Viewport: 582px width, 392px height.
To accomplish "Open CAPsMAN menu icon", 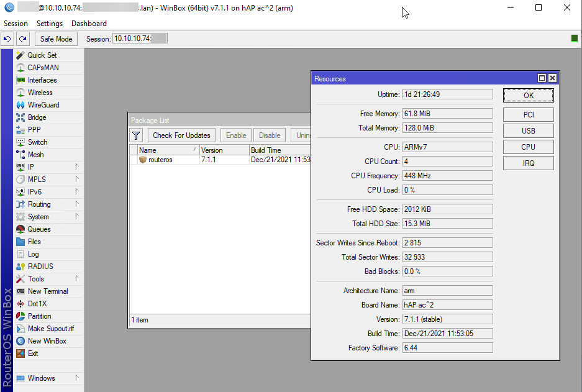I will 20,68.
